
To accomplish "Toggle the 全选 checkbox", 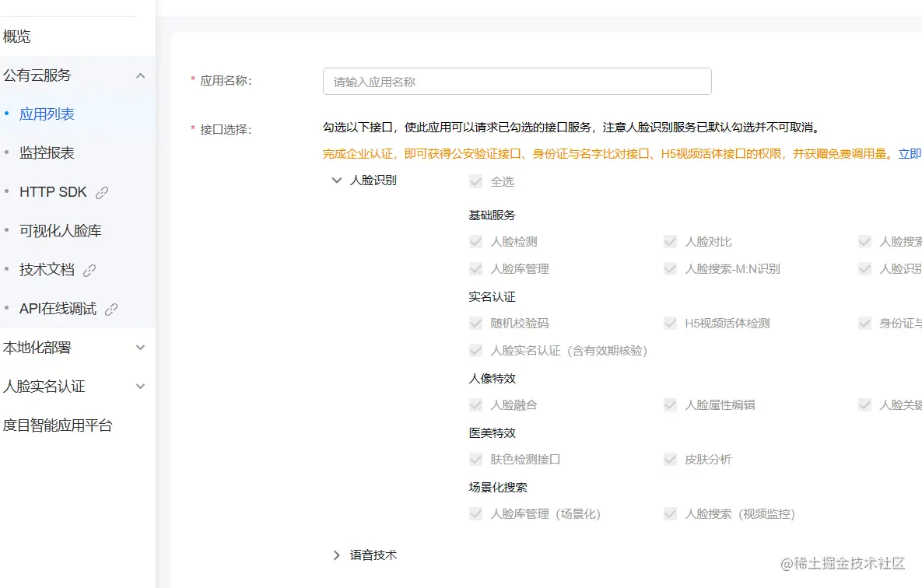I will pyautogui.click(x=475, y=182).
